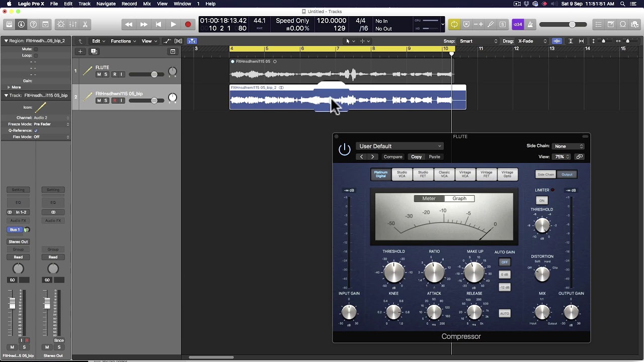Open the Media Browser icon

click(x=635, y=24)
